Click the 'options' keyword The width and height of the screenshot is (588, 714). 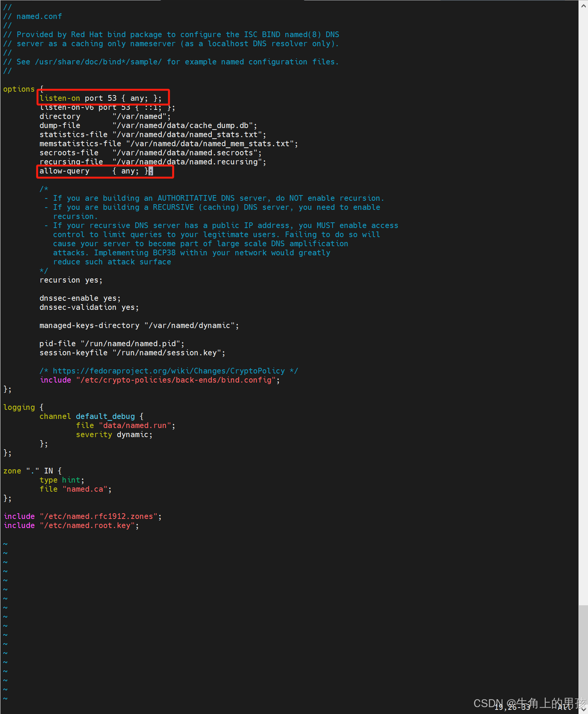(19, 89)
